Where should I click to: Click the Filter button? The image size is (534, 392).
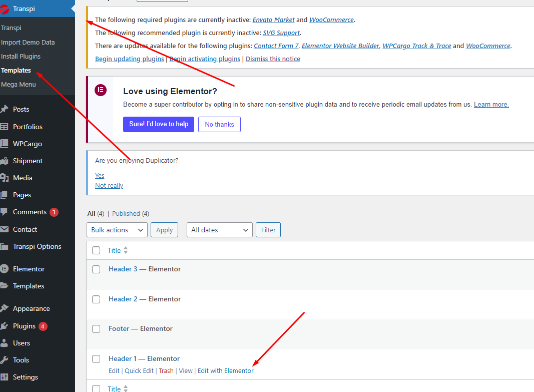click(268, 230)
